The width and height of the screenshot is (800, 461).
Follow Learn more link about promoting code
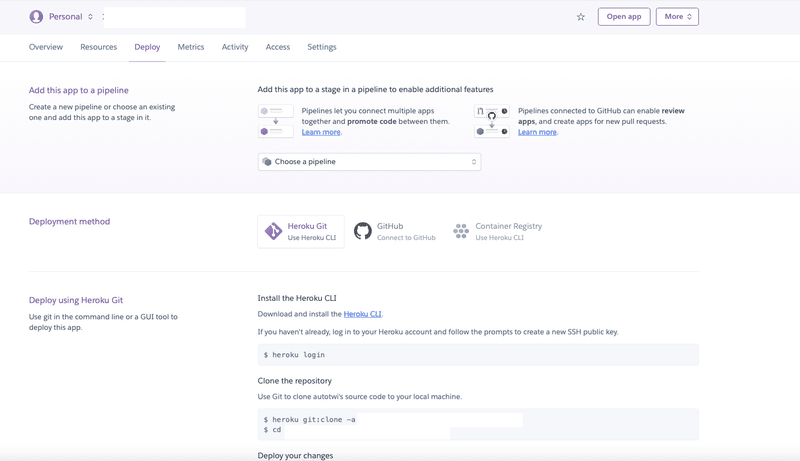(x=321, y=132)
